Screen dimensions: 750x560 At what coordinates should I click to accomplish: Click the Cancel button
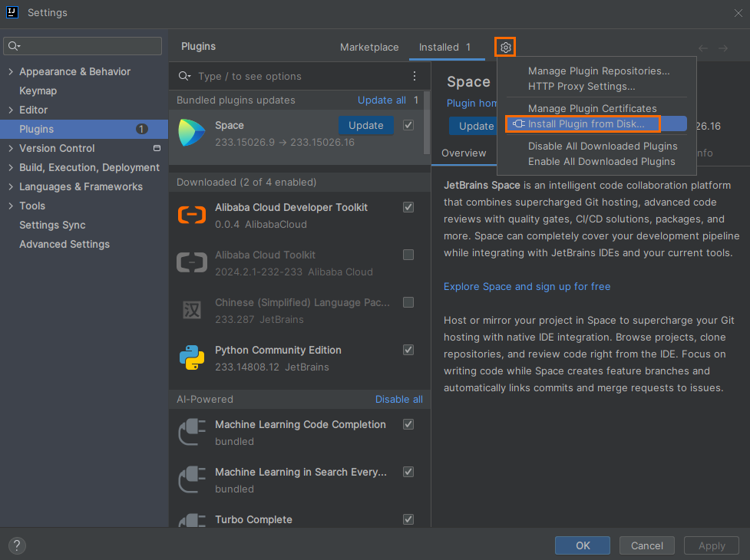coord(646,545)
